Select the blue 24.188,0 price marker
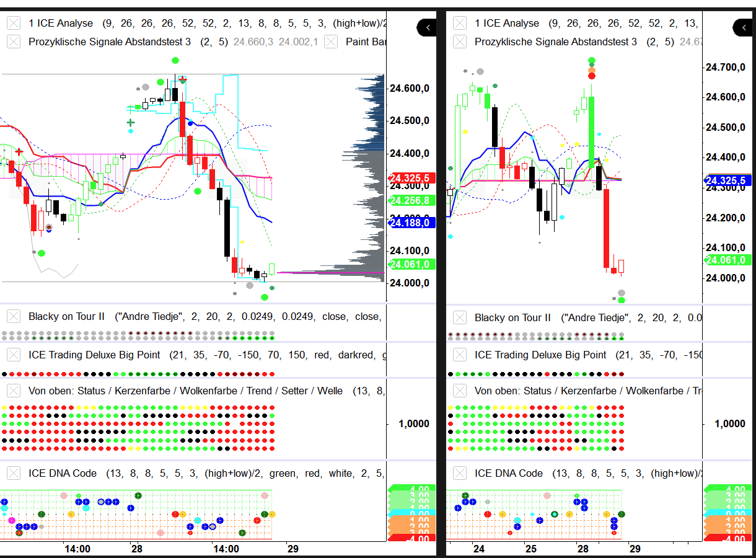This screenshot has width=756, height=558. (411, 223)
